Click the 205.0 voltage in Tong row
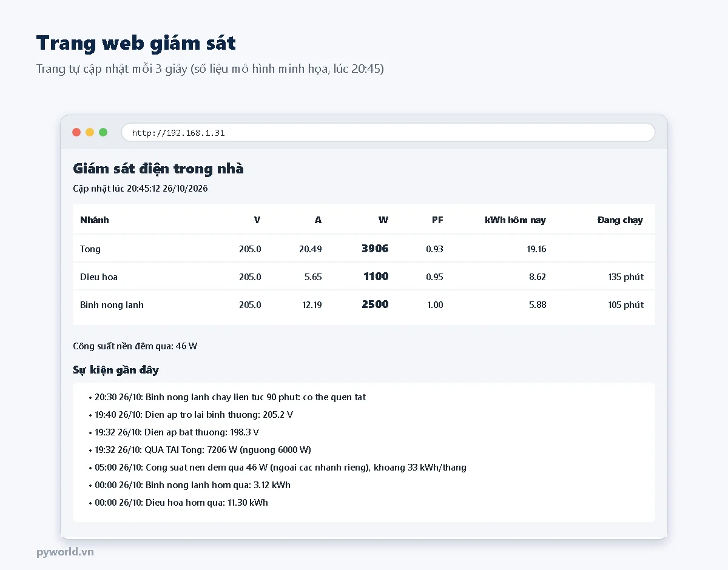The image size is (728, 570). click(250, 249)
